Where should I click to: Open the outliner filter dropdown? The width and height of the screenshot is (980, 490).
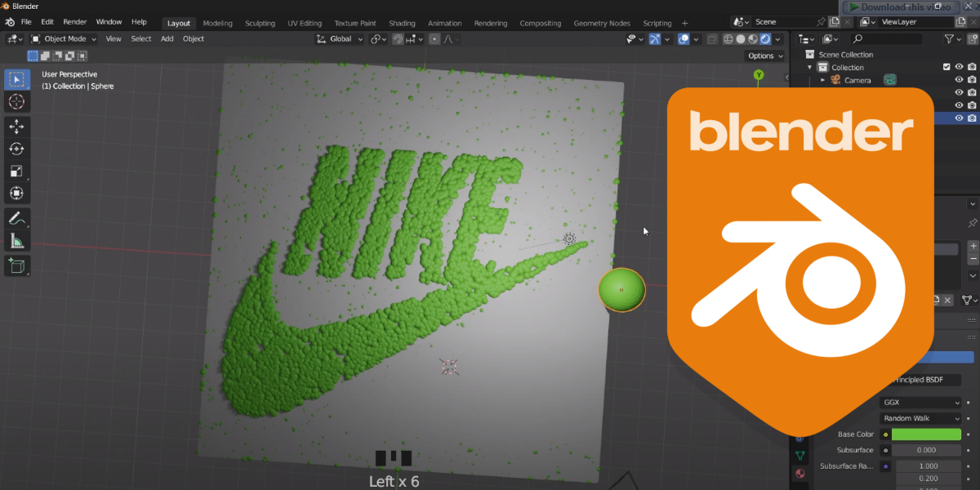click(952, 38)
